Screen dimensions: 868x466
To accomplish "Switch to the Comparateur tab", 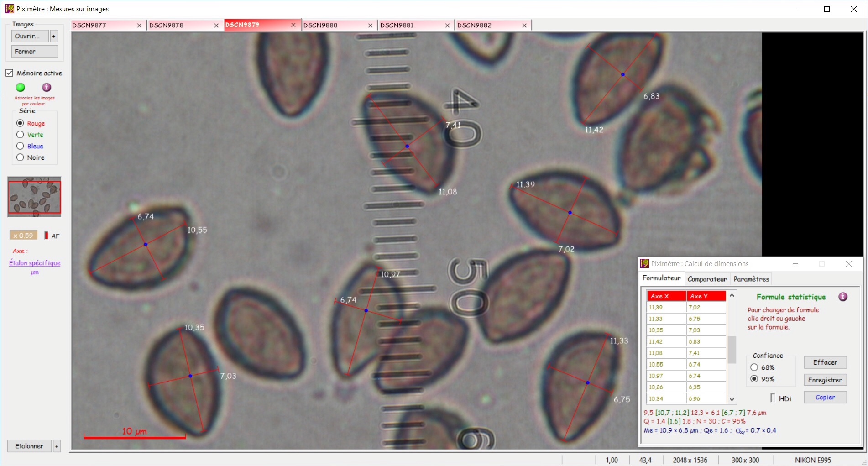I will coord(707,279).
